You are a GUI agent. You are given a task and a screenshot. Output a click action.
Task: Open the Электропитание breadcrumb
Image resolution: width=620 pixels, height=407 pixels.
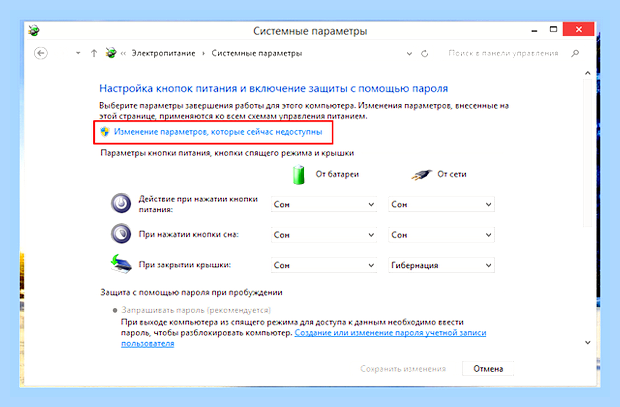(163, 53)
